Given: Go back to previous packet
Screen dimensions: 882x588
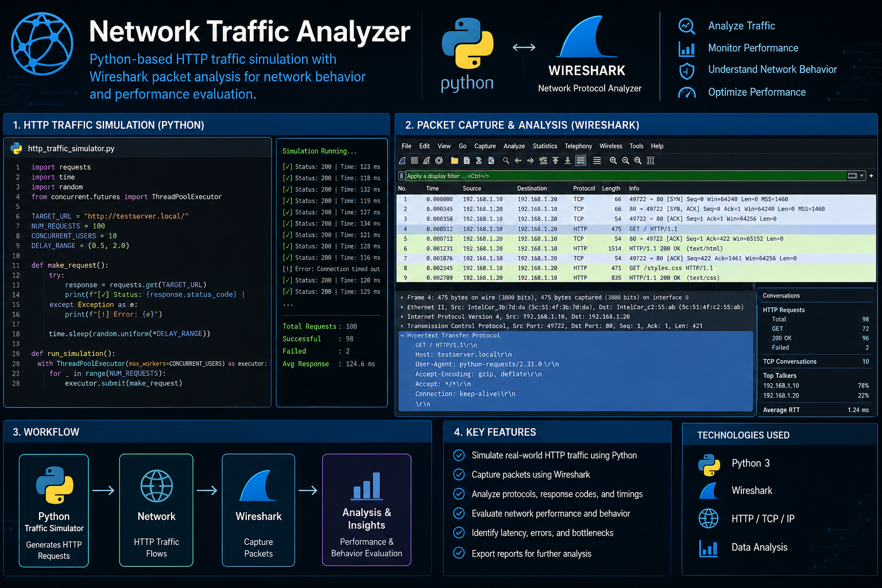Looking at the screenshot, I should [x=518, y=161].
